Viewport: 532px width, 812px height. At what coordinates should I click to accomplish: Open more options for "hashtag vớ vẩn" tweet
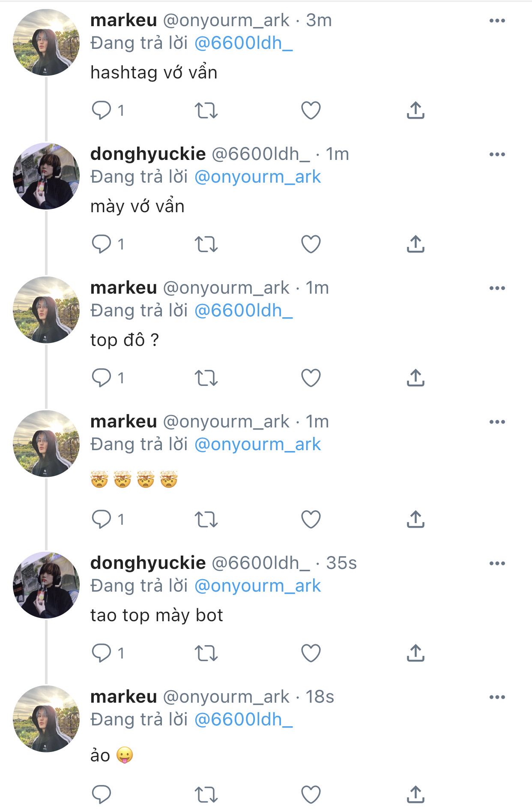(x=497, y=21)
